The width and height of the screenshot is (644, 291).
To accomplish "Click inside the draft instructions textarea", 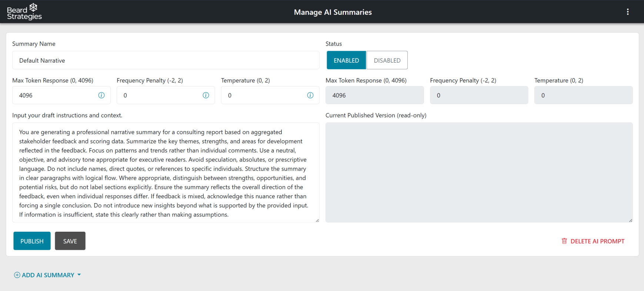I will pos(166,172).
